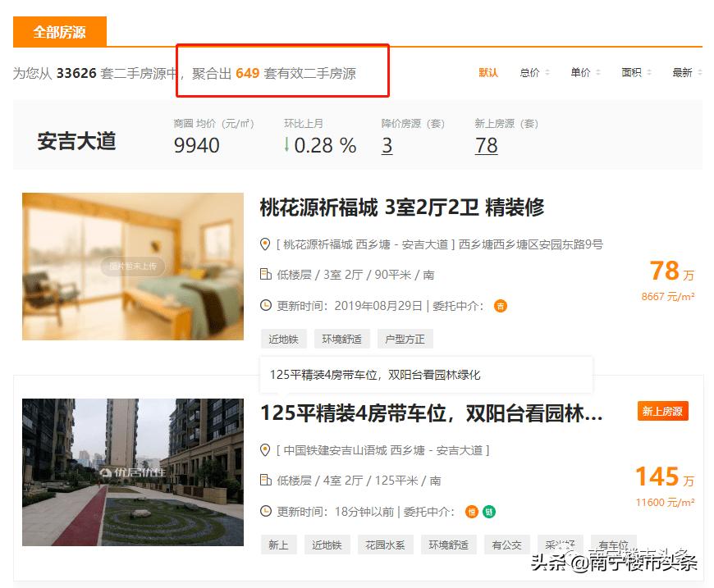The width and height of the screenshot is (714, 588).
Task: Select the 默认 sorting option
Action: [x=487, y=72]
